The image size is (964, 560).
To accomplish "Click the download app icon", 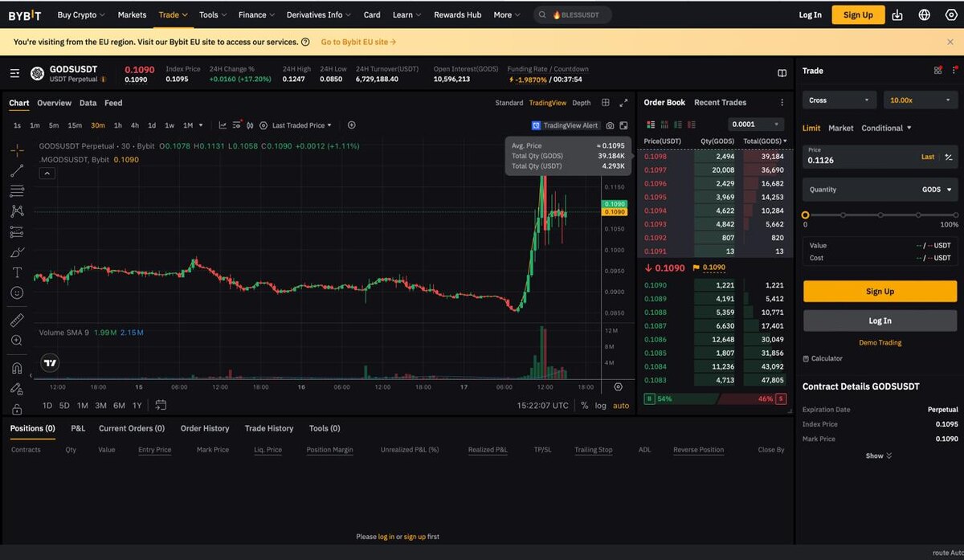I will pos(898,14).
